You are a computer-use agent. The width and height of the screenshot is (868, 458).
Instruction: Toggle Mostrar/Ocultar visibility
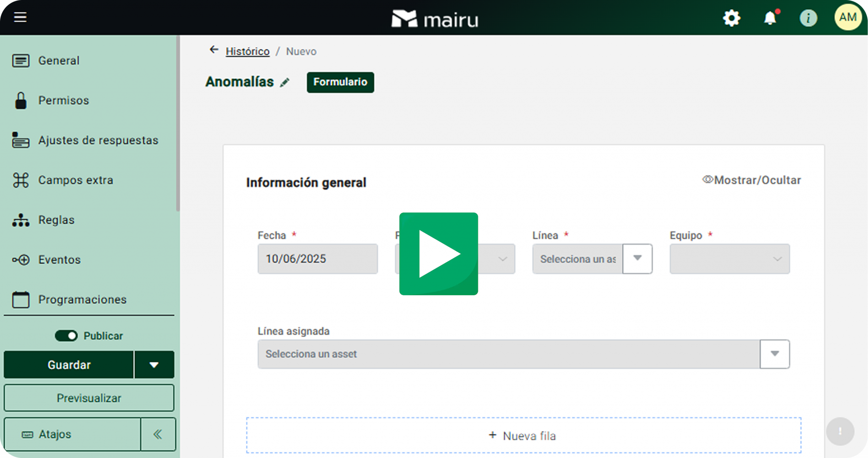point(752,180)
